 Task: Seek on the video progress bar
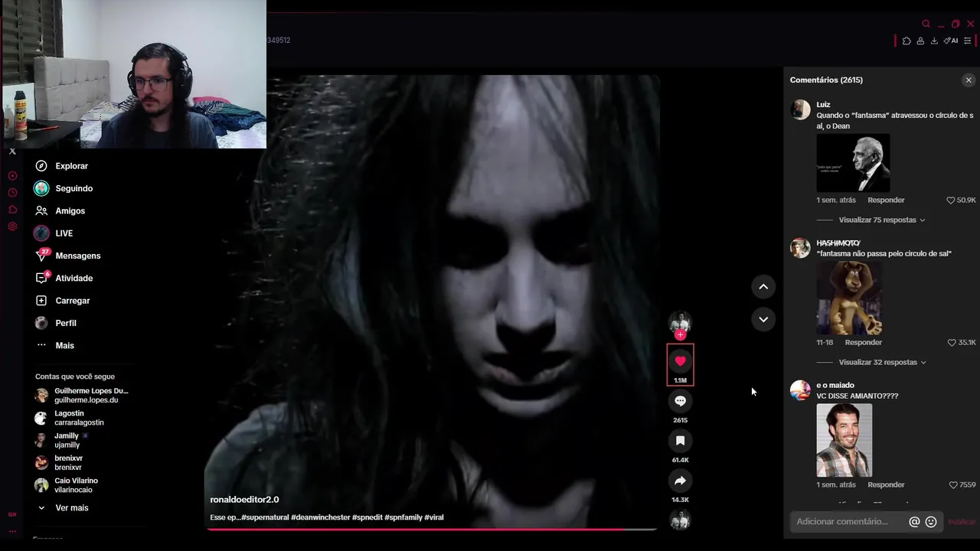(432, 529)
